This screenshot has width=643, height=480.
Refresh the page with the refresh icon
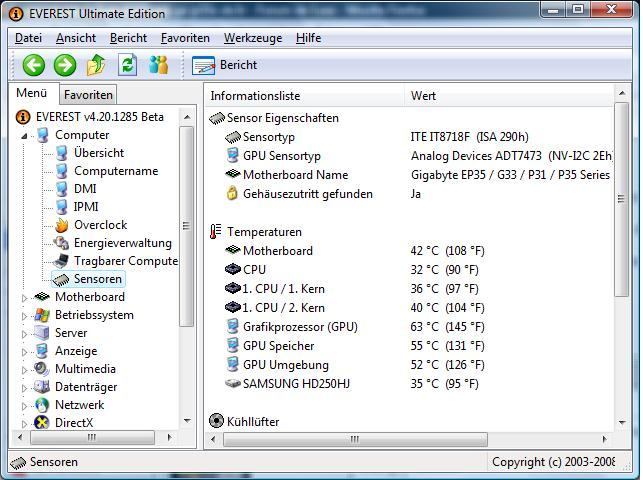pos(127,65)
